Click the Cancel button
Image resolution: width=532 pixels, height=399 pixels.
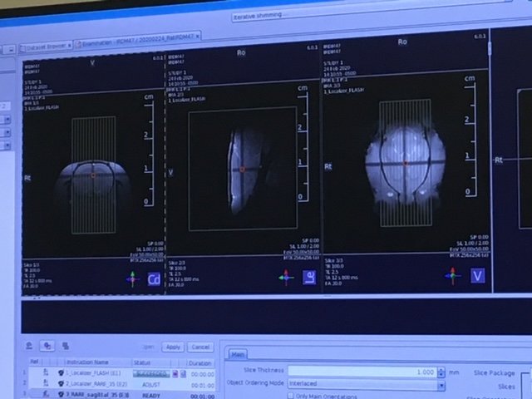click(x=200, y=347)
